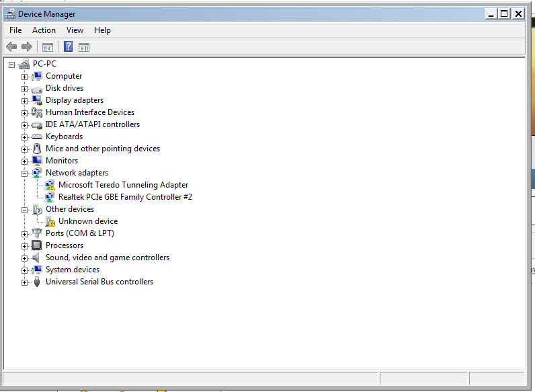This screenshot has width=535, height=392.
Task: Click the IDE ATA/ATAPI controllers icon
Action: pos(37,125)
